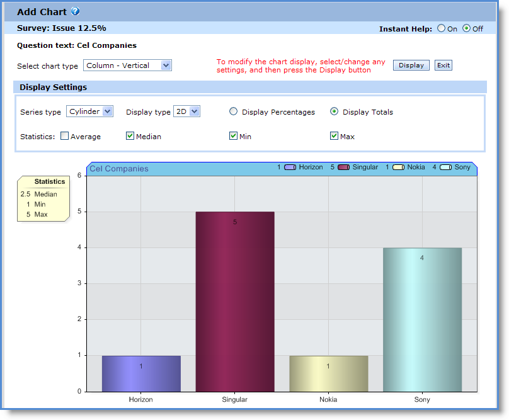Click the purple Horizon bar
The image size is (509, 420).
(141, 373)
